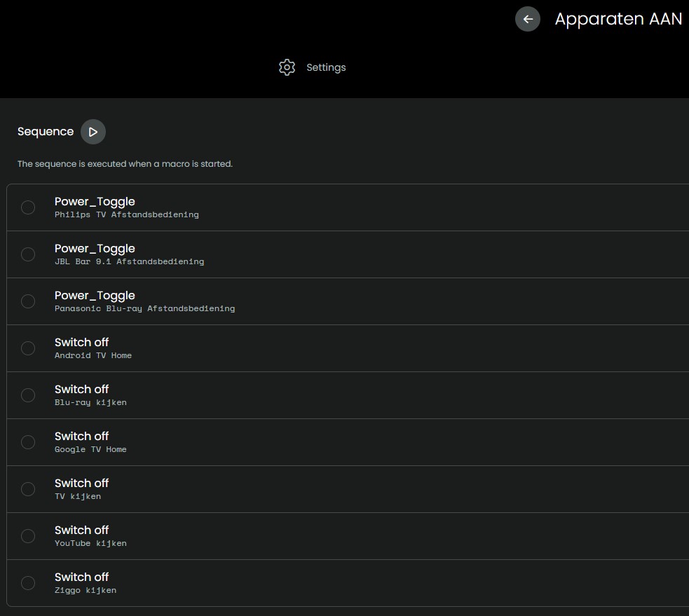Screen dimensions: 689x616
Task: Click the Apparaten AAN title
Action: click(x=618, y=19)
